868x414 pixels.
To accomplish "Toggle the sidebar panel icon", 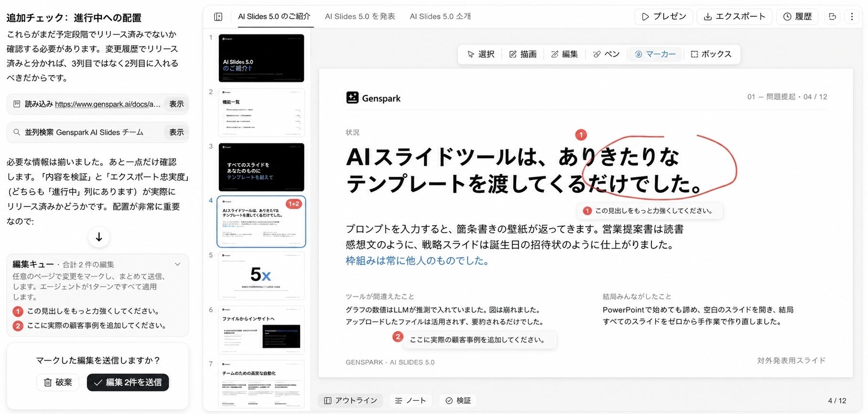I will pyautogui.click(x=218, y=17).
